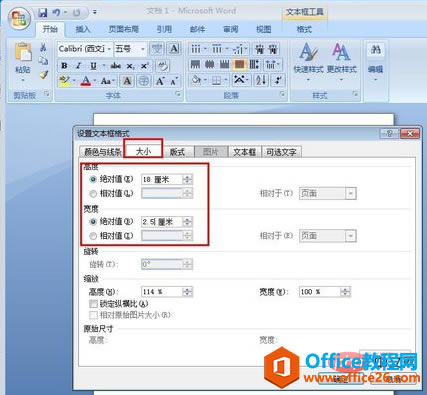Select width 相对值 radio button
Viewport: 427px width, 395px height.
pyautogui.click(x=93, y=236)
